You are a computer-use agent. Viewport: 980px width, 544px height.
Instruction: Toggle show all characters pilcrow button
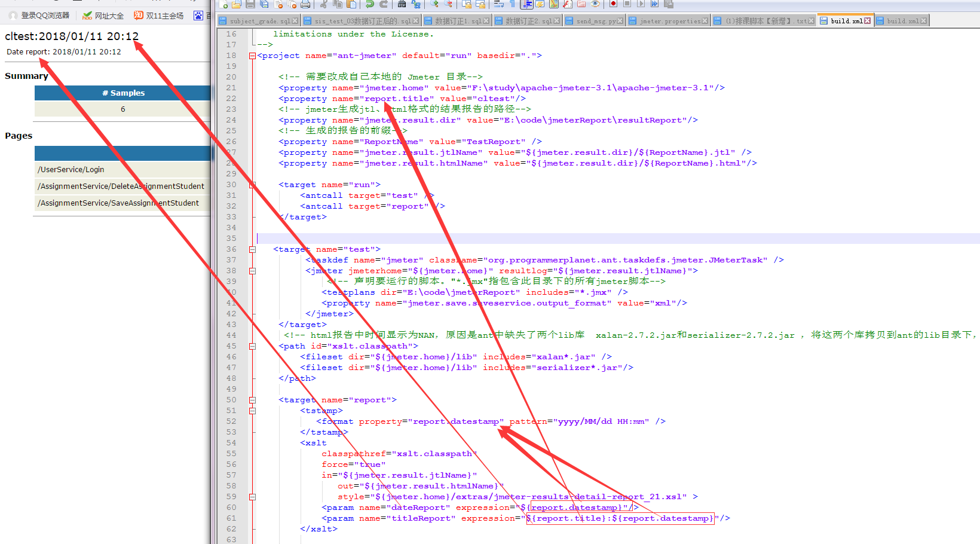point(512,4)
